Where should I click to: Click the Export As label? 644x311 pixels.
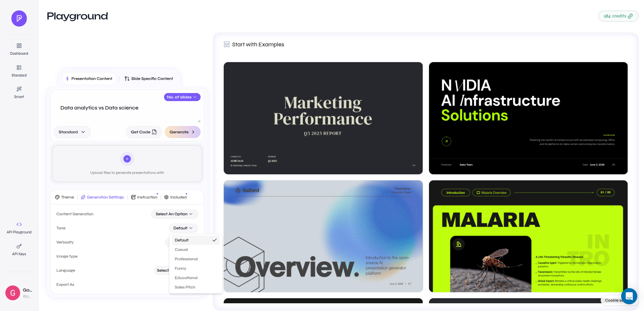pyautogui.click(x=65, y=284)
